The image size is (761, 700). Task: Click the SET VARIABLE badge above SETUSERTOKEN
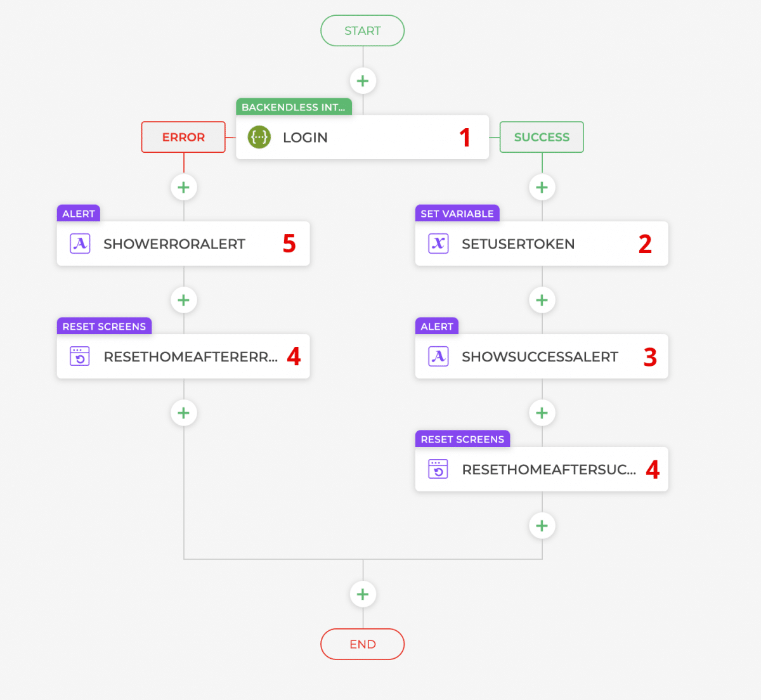(x=457, y=214)
